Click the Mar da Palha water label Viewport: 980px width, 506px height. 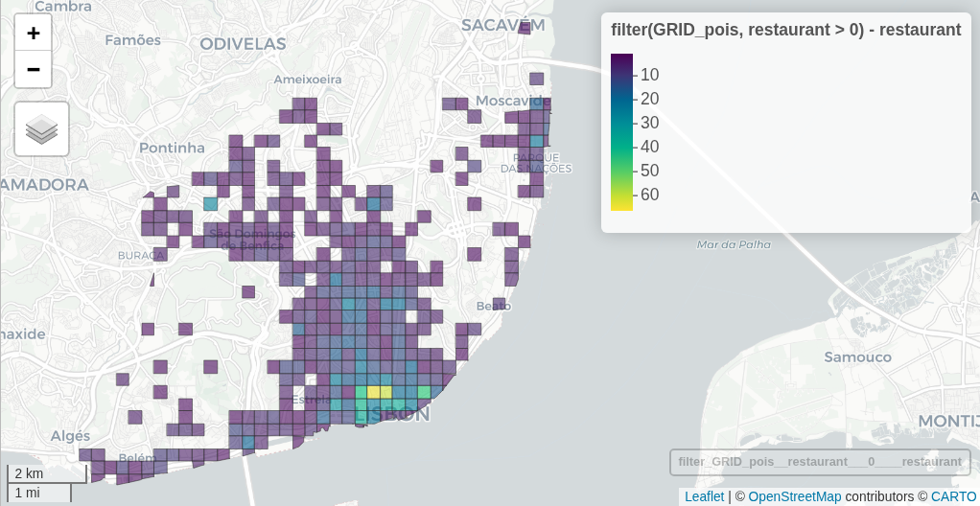point(734,244)
